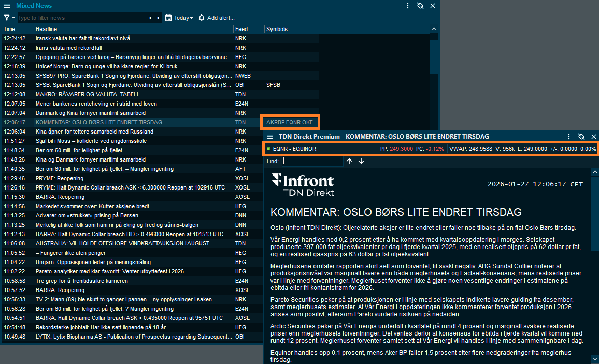This screenshot has width=599, height=364.
Task: Open the news filter funnel menu
Action: [x=7, y=18]
